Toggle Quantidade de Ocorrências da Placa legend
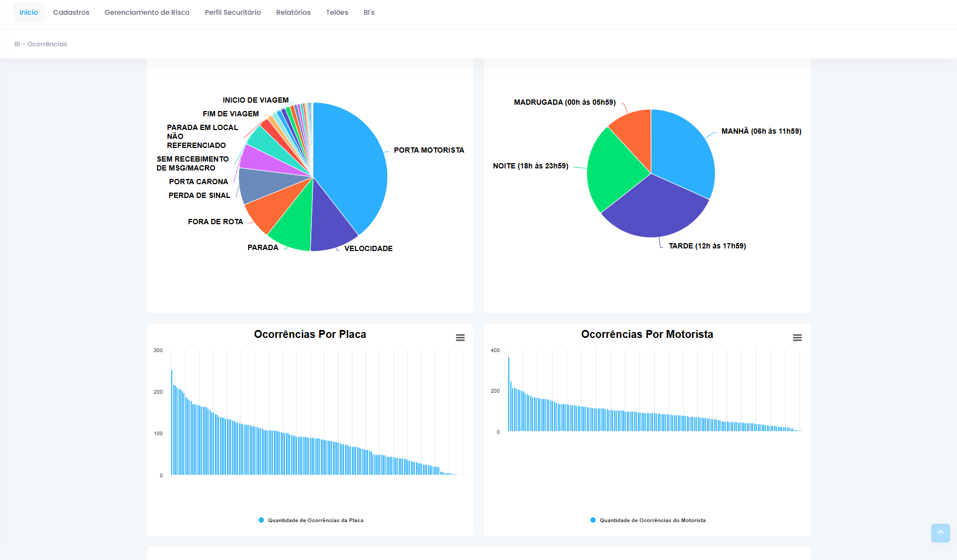This screenshot has width=957, height=560. [311, 520]
